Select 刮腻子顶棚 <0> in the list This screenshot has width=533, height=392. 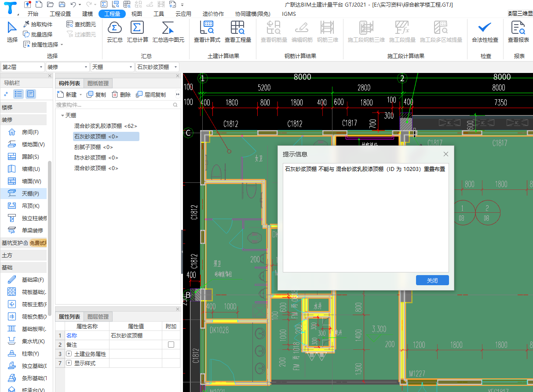click(94, 147)
